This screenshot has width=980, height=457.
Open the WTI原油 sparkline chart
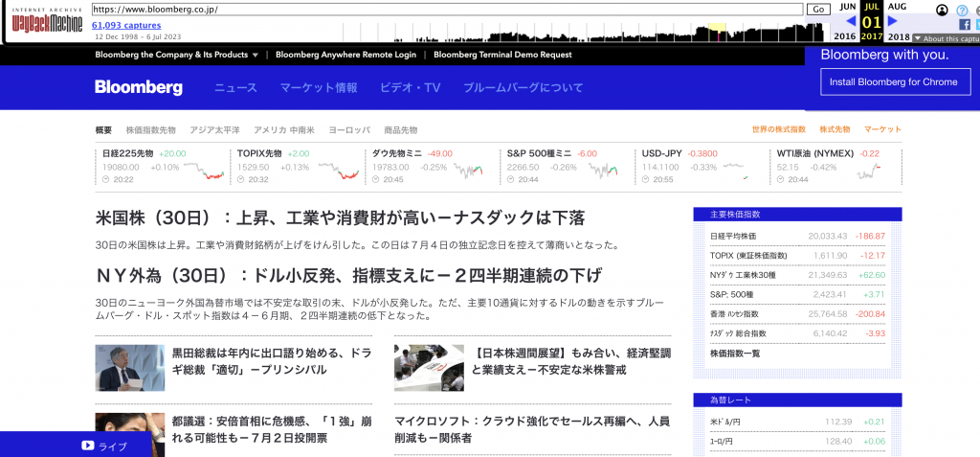point(869,171)
